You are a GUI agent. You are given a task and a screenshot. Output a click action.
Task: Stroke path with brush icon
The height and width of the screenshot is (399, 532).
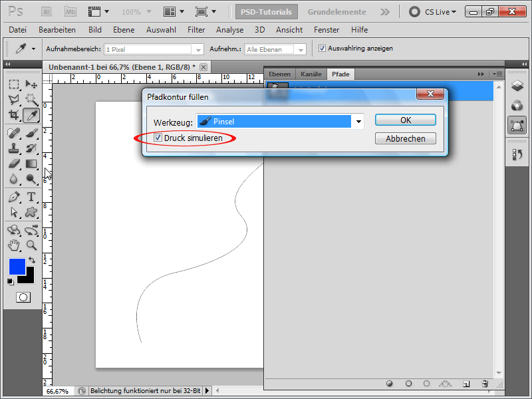[408, 384]
